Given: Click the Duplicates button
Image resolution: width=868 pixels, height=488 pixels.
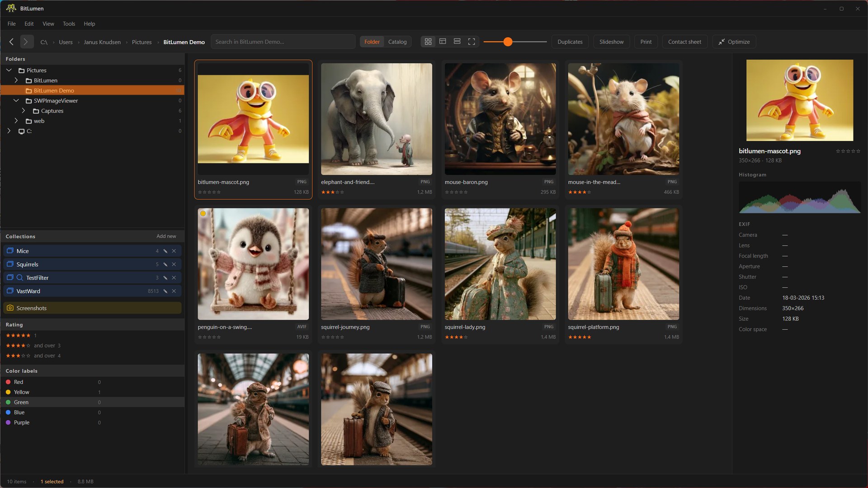Looking at the screenshot, I should pyautogui.click(x=570, y=42).
